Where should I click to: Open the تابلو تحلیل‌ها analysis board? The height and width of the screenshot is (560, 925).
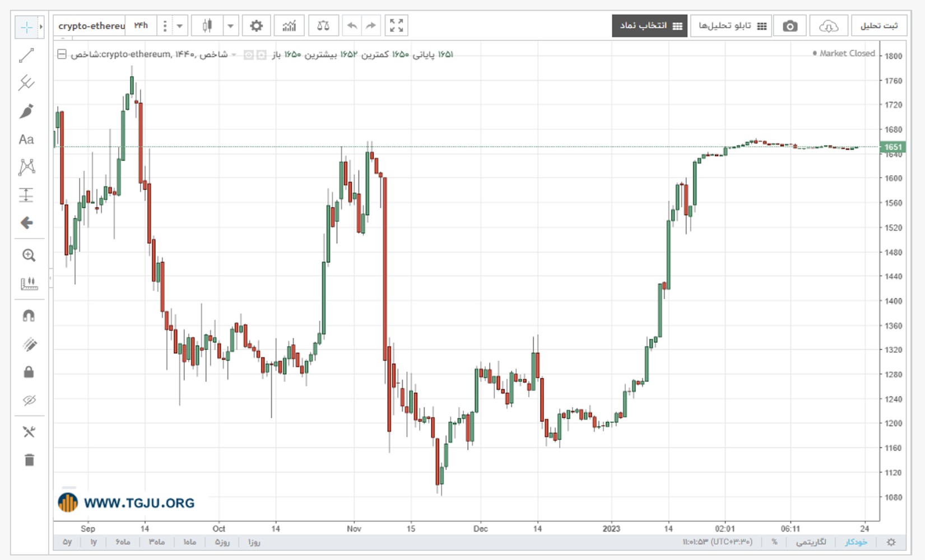coord(731,26)
